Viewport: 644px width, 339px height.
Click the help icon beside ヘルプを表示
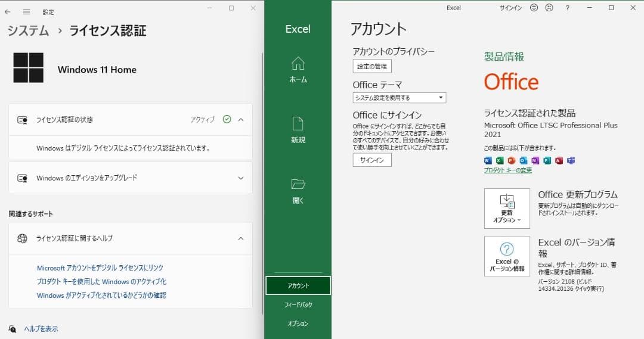pyautogui.click(x=13, y=329)
